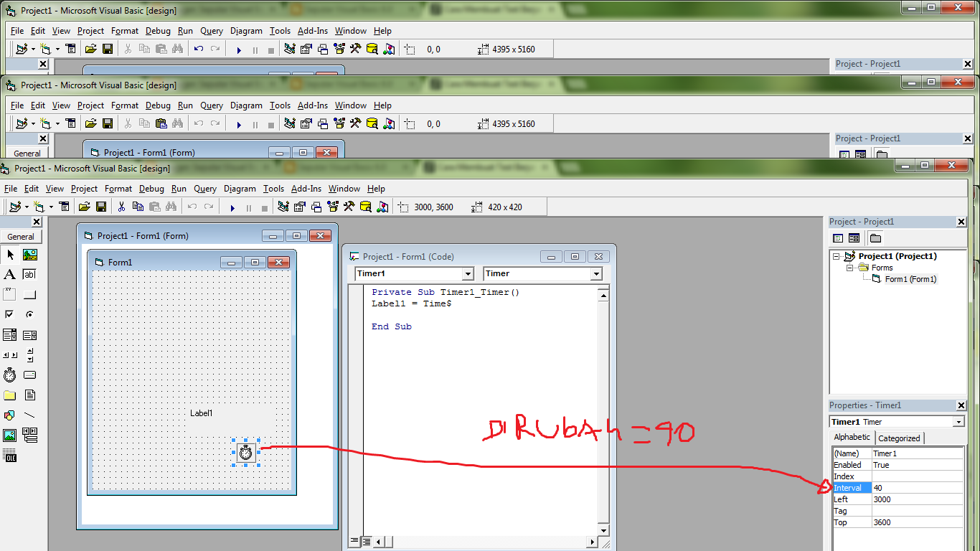This screenshot has height=551, width=980.
Task: Save the project using the Save toolbar icon
Action: (102, 207)
